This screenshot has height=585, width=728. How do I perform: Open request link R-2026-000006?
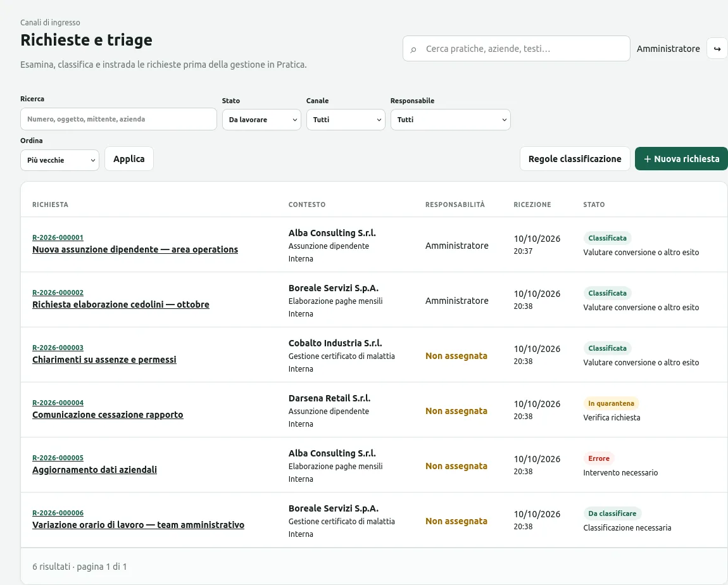[x=58, y=513]
